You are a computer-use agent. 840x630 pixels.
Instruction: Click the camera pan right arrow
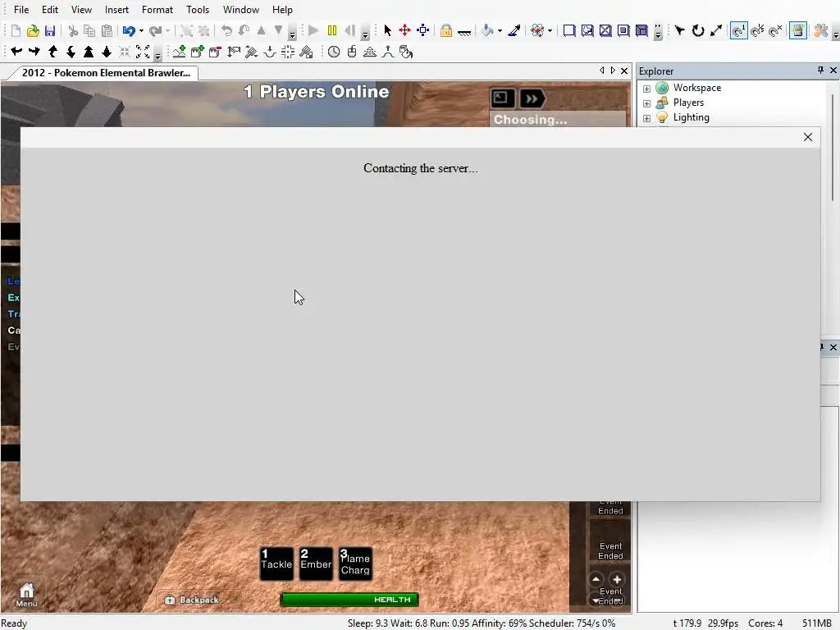click(x=34, y=52)
